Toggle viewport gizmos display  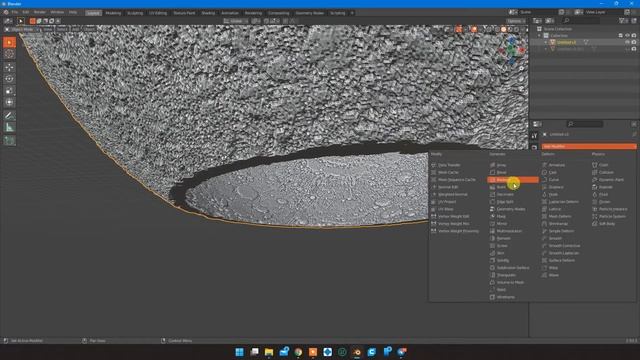tap(459, 29)
